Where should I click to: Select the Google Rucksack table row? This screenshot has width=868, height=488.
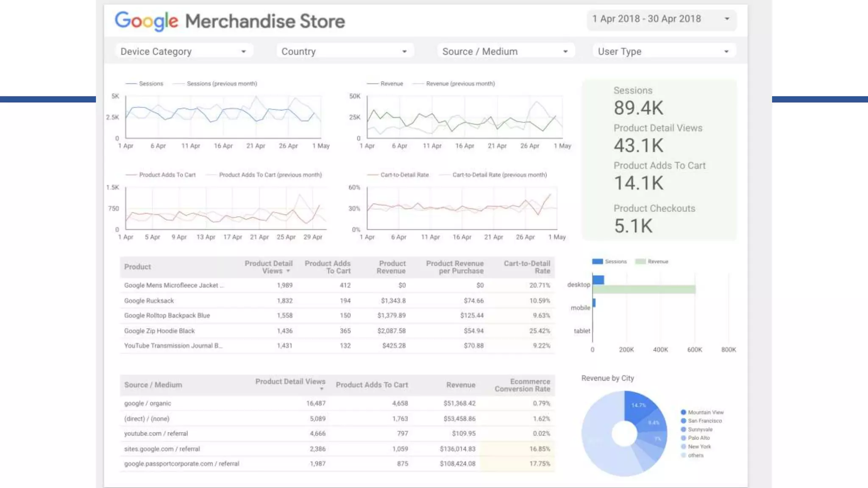(149, 301)
